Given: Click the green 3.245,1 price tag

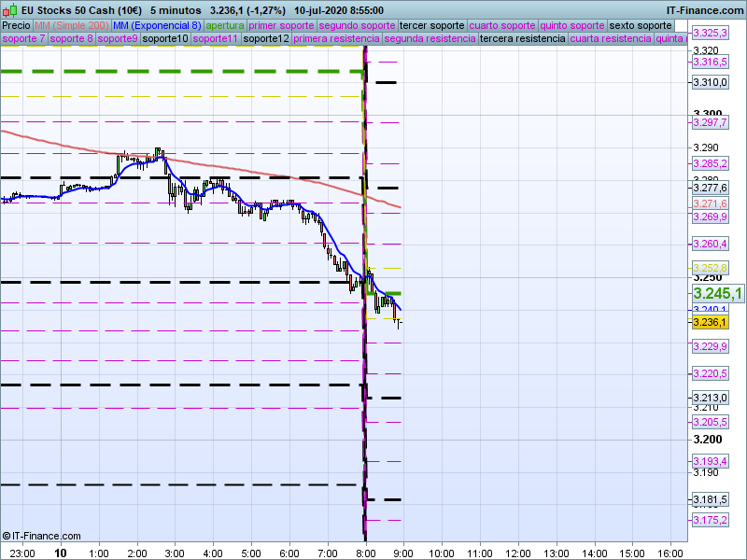Looking at the screenshot, I should click(716, 294).
